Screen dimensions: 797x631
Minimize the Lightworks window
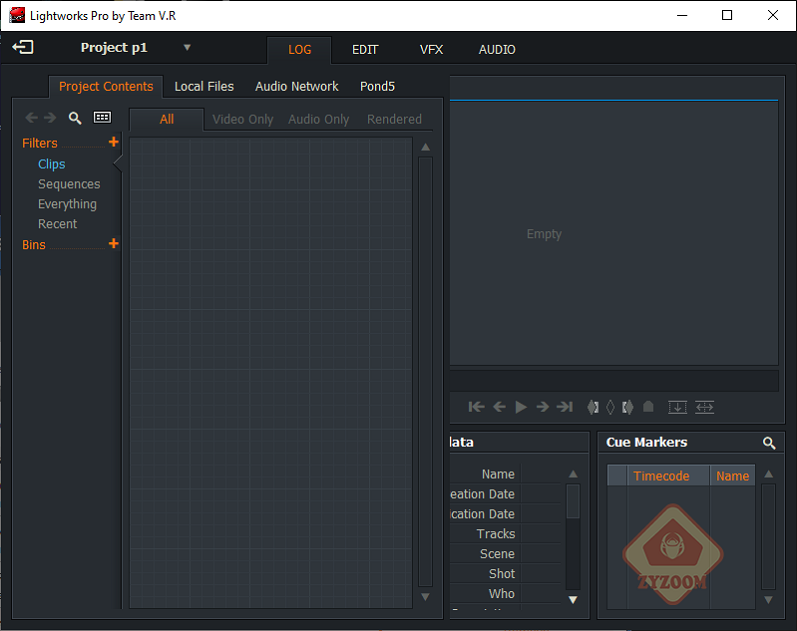coord(682,15)
